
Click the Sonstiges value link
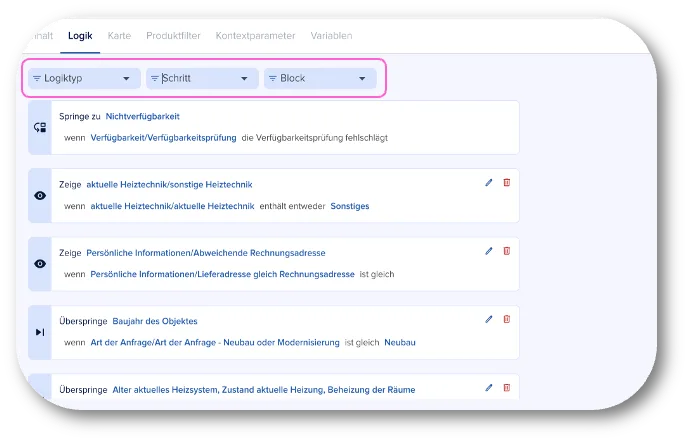pos(350,206)
